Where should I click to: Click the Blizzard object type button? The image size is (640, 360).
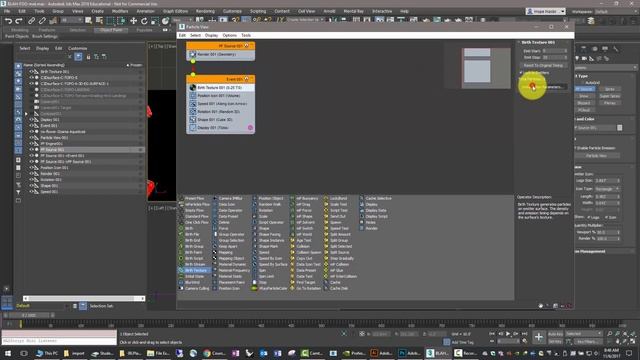click(x=584, y=103)
